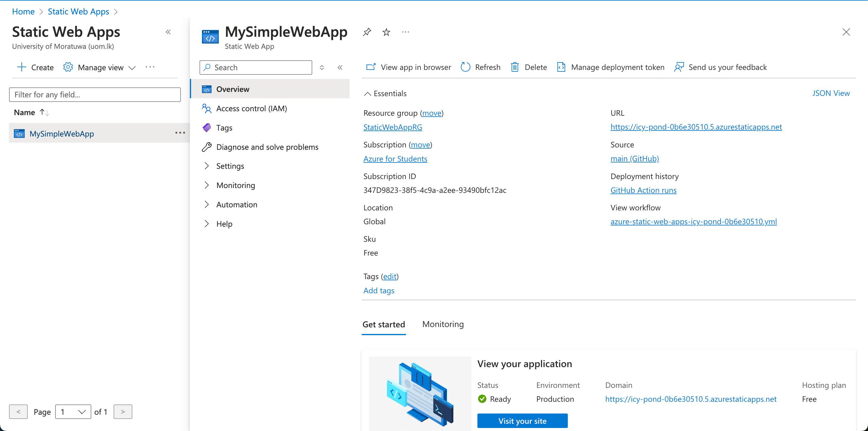The image size is (868, 431).
Task: Click the Static Web Apps collapse icon
Action: pos(169,32)
